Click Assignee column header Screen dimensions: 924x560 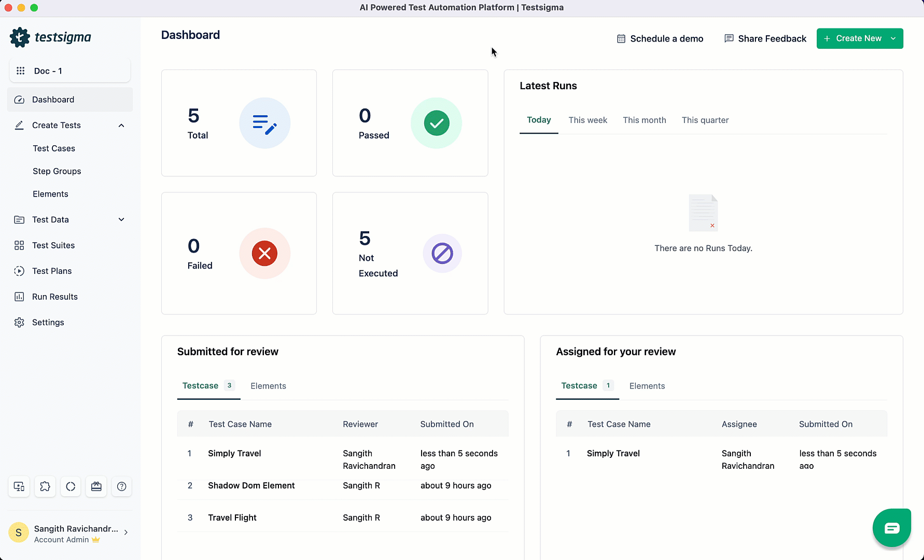(739, 424)
